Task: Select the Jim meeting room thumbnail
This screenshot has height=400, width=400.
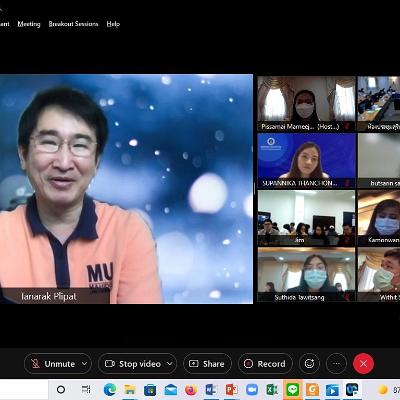Action: pos(306,218)
